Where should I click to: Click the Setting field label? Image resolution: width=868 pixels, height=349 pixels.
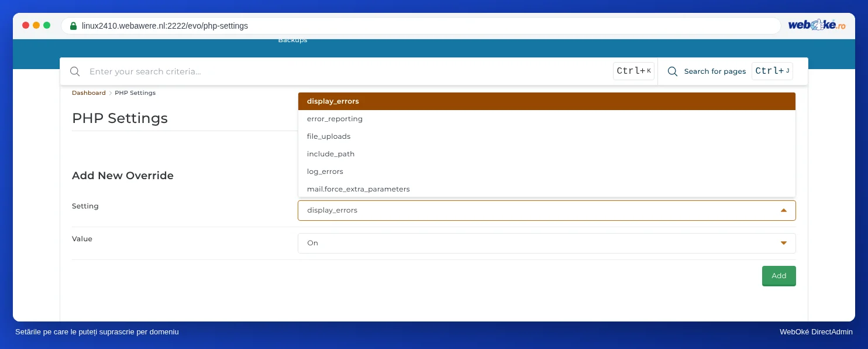pyautogui.click(x=85, y=206)
